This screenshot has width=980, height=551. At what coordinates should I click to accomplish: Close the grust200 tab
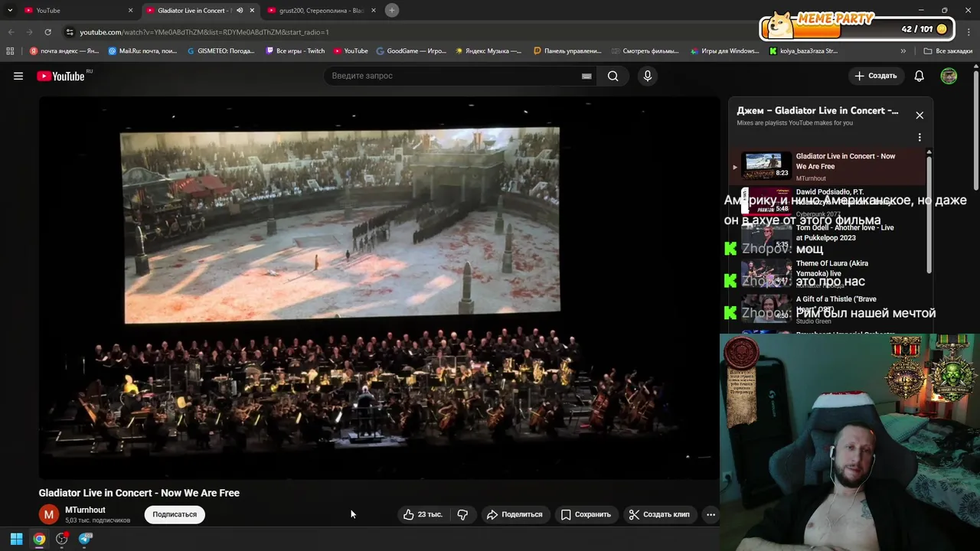374,10
